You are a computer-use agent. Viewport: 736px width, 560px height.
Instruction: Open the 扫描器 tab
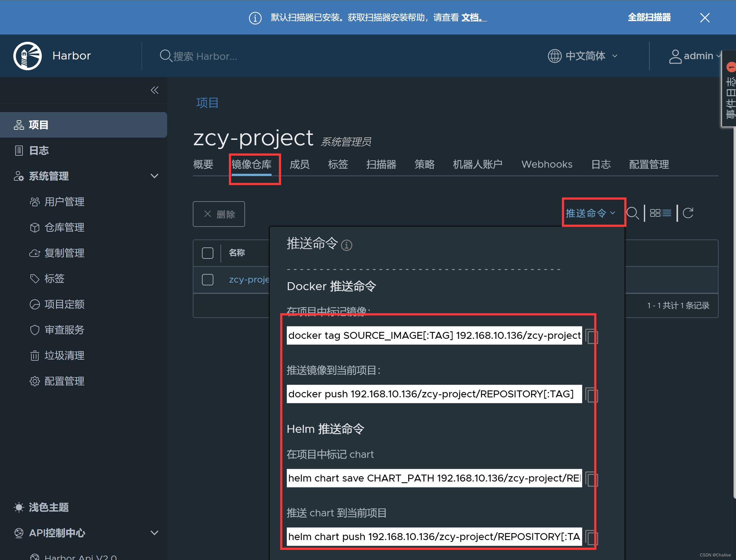pos(381,164)
